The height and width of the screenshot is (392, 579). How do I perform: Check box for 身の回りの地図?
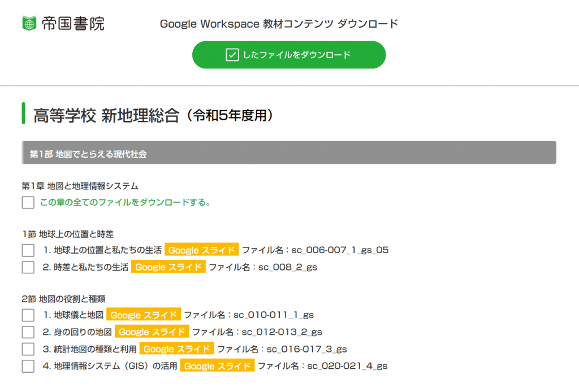[x=28, y=332]
